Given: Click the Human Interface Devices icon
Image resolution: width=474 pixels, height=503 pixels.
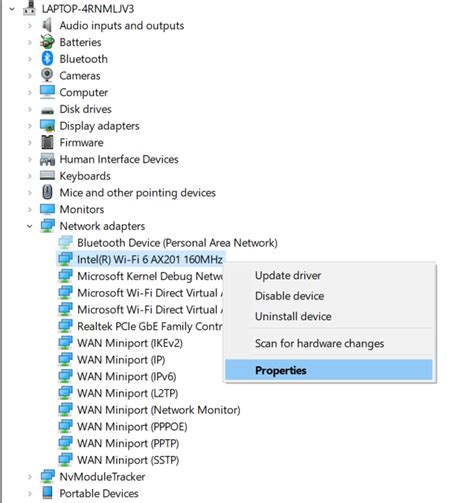Looking at the screenshot, I should point(47,159).
